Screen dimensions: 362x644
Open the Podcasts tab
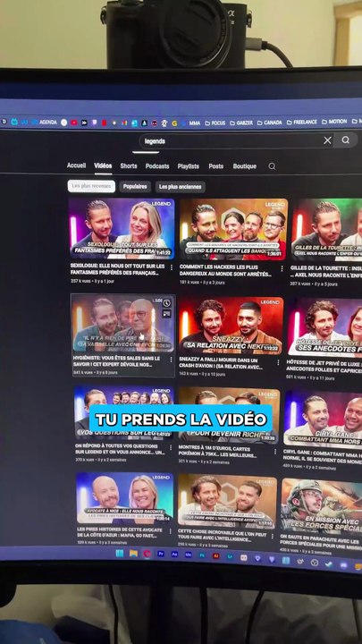pyautogui.click(x=157, y=166)
